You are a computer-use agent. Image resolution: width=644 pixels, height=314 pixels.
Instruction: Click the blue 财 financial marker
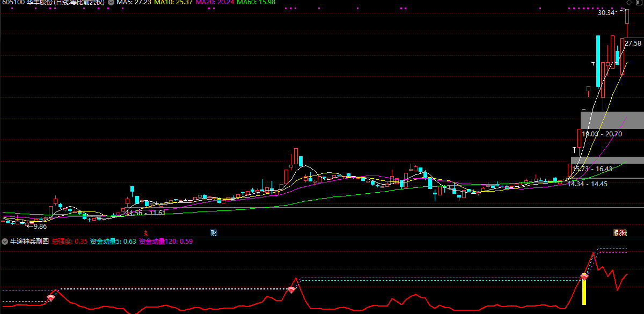coord(214,233)
